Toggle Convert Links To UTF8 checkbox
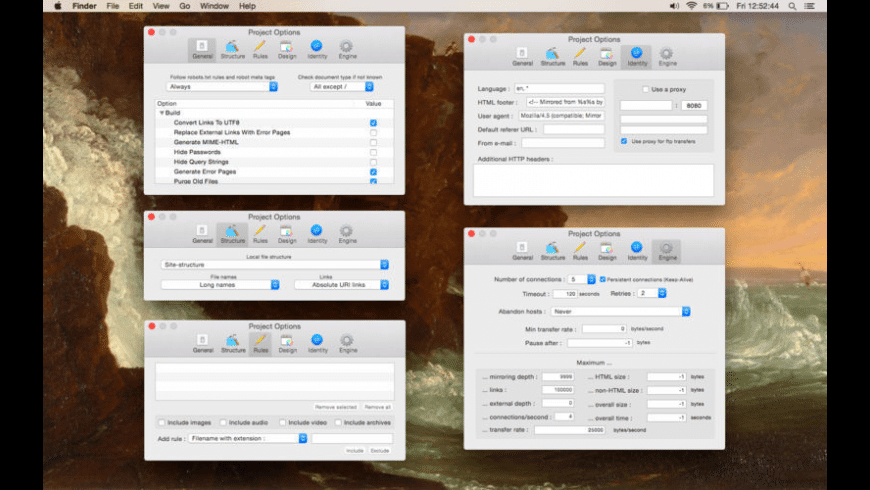The image size is (870, 490). tap(373, 123)
